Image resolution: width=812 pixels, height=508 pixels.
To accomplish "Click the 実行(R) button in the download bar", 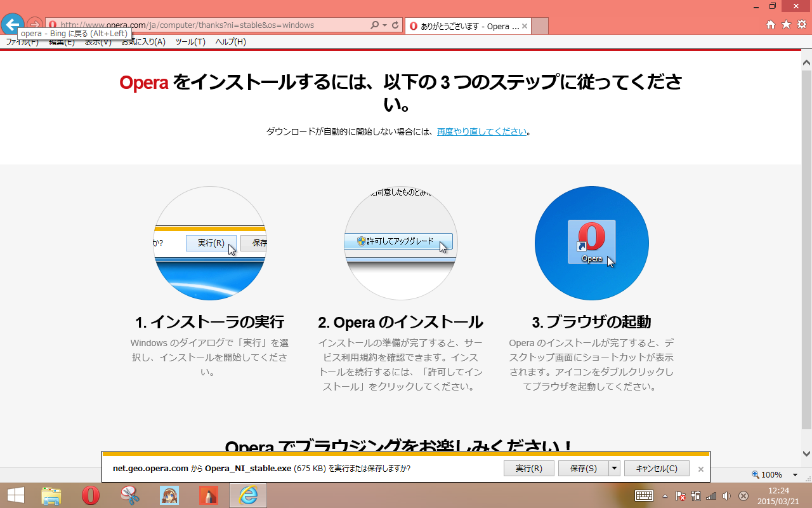I will click(529, 469).
